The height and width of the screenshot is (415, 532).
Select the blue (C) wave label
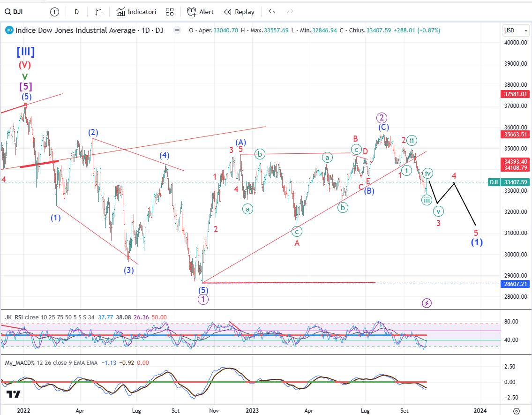(384, 127)
